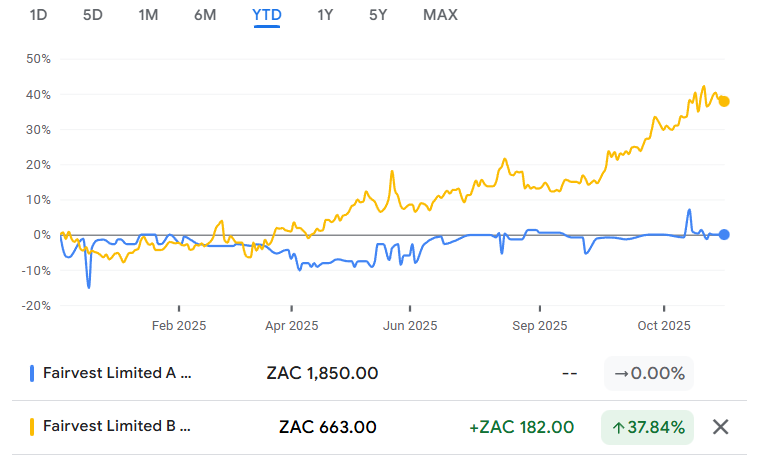
Task: Switch chart to 1Y range
Action: [x=325, y=15]
